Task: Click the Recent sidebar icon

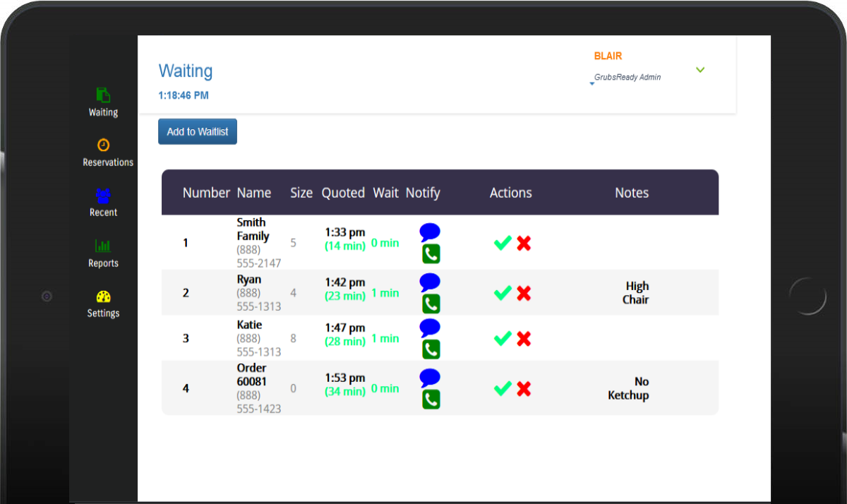Action: (103, 196)
